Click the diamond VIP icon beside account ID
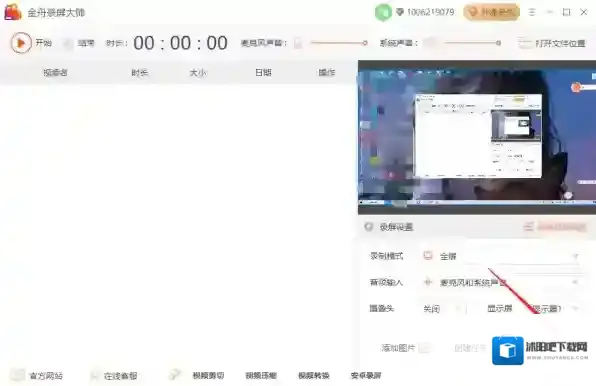596x386 pixels. pos(399,12)
